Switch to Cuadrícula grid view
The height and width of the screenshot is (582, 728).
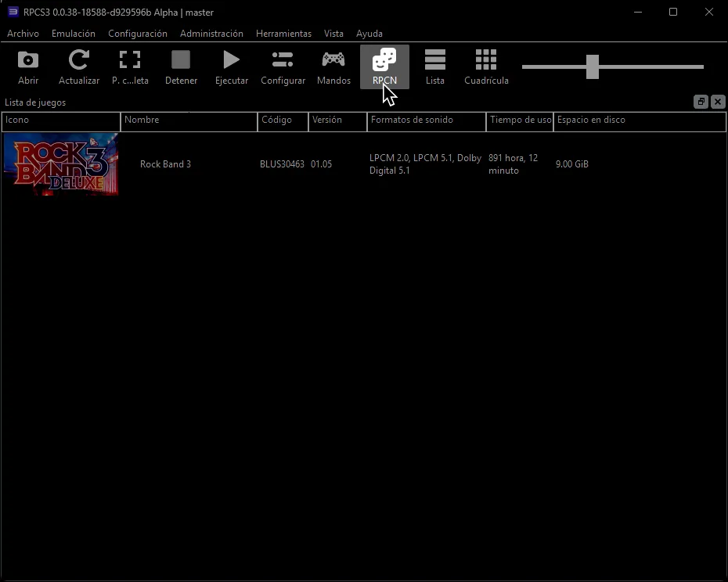pyautogui.click(x=485, y=66)
